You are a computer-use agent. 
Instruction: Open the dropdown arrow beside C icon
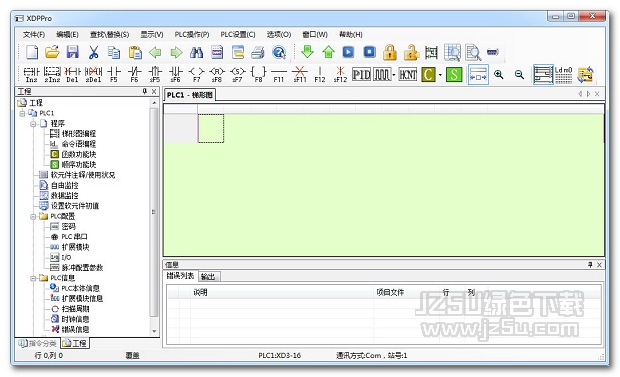coord(440,75)
